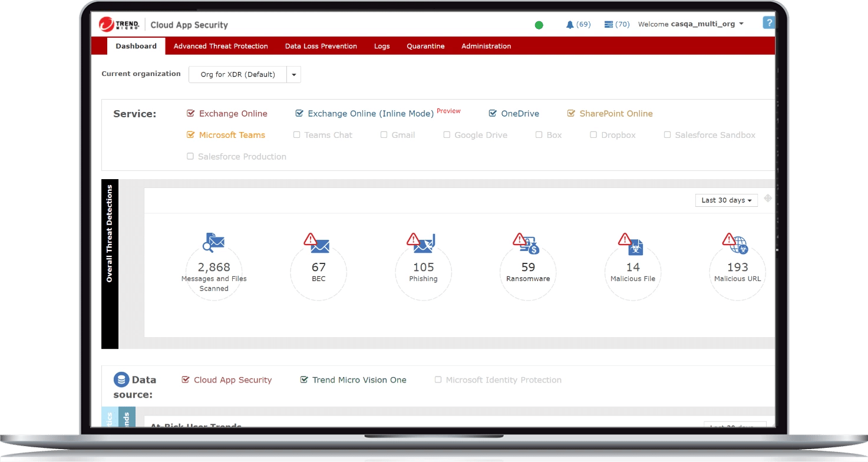Open the help question mark icon
The width and height of the screenshot is (868, 462).
(768, 23)
